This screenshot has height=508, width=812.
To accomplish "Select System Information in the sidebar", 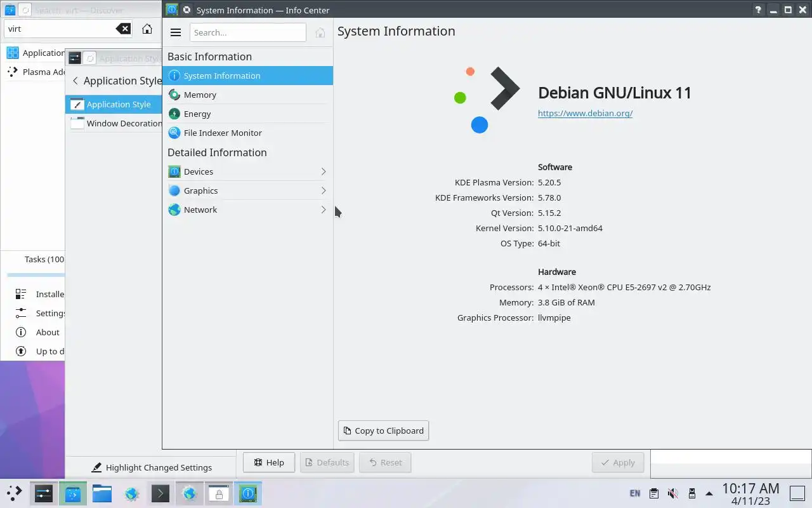I will tap(247, 76).
